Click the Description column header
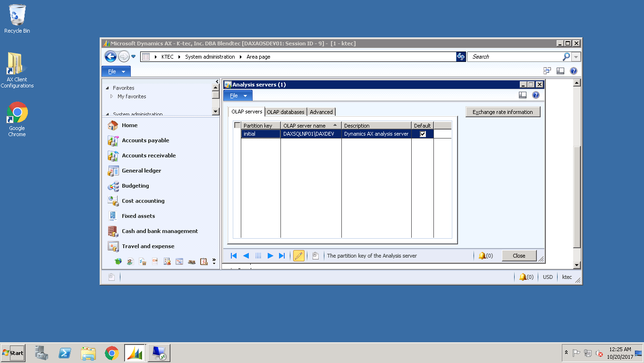 click(376, 126)
